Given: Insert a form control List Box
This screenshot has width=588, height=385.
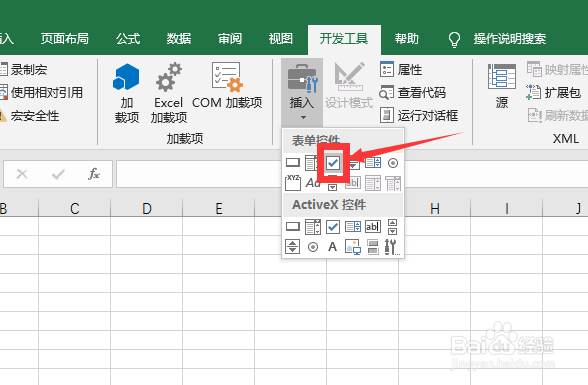Looking at the screenshot, I should (x=373, y=163).
